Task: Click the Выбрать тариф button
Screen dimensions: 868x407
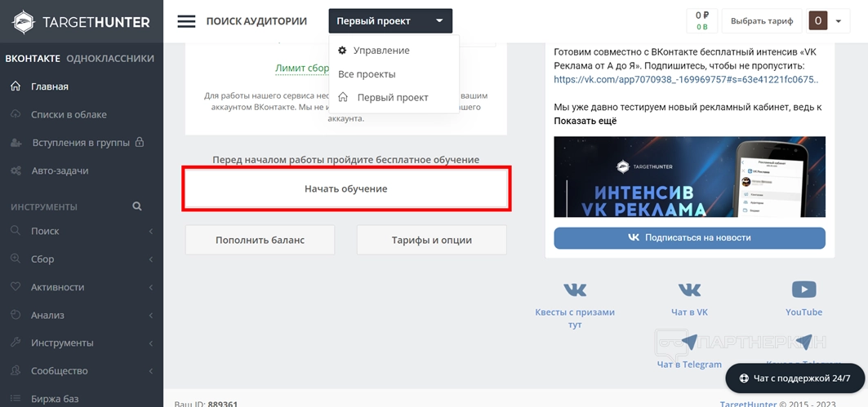Action: point(762,21)
